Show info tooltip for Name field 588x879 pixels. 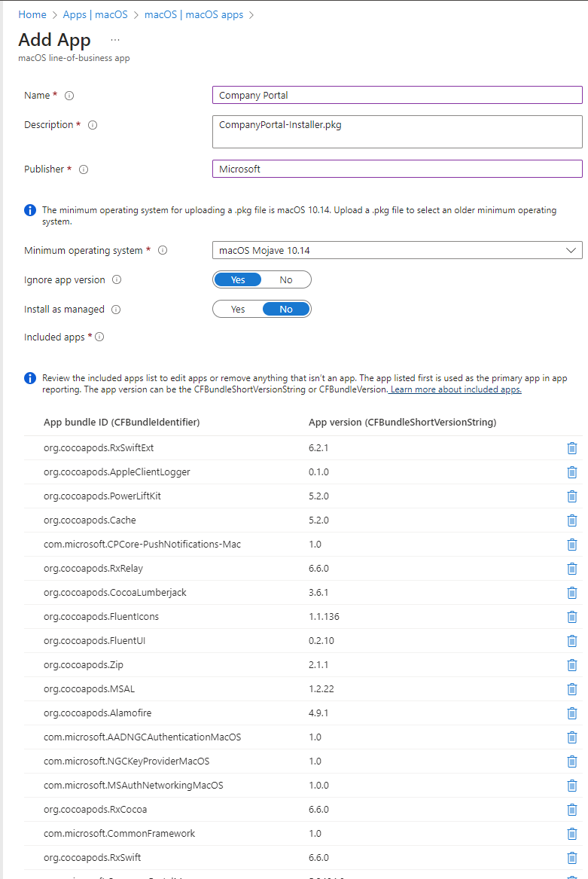pos(69,96)
